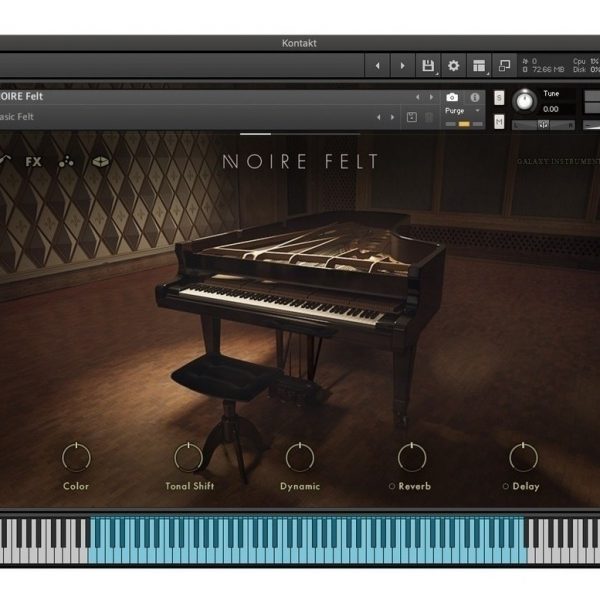Viewport: 600px width, 600px height.
Task: Toggle the minimized view icon
Action: (504, 66)
